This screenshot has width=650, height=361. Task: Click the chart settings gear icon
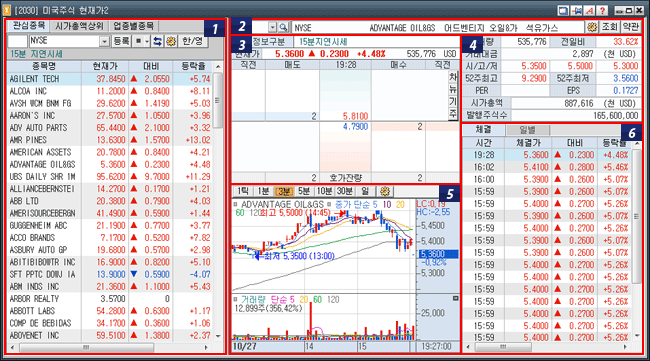click(x=385, y=191)
